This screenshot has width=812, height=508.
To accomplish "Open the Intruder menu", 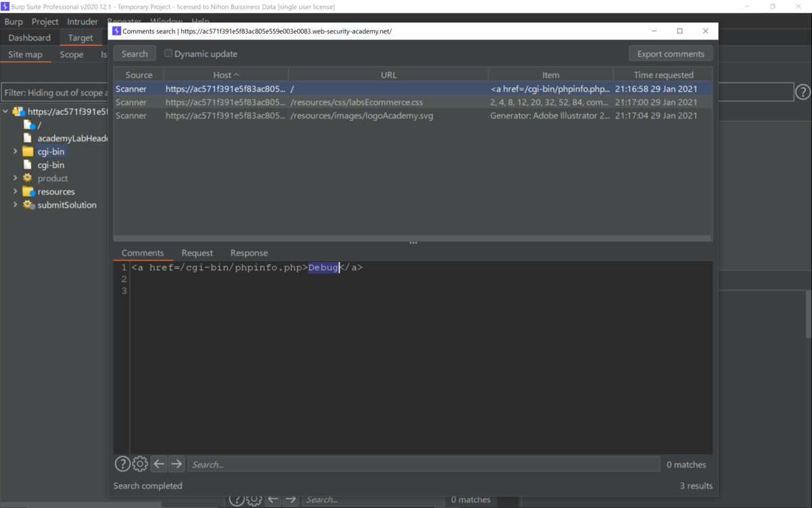I will point(83,22).
